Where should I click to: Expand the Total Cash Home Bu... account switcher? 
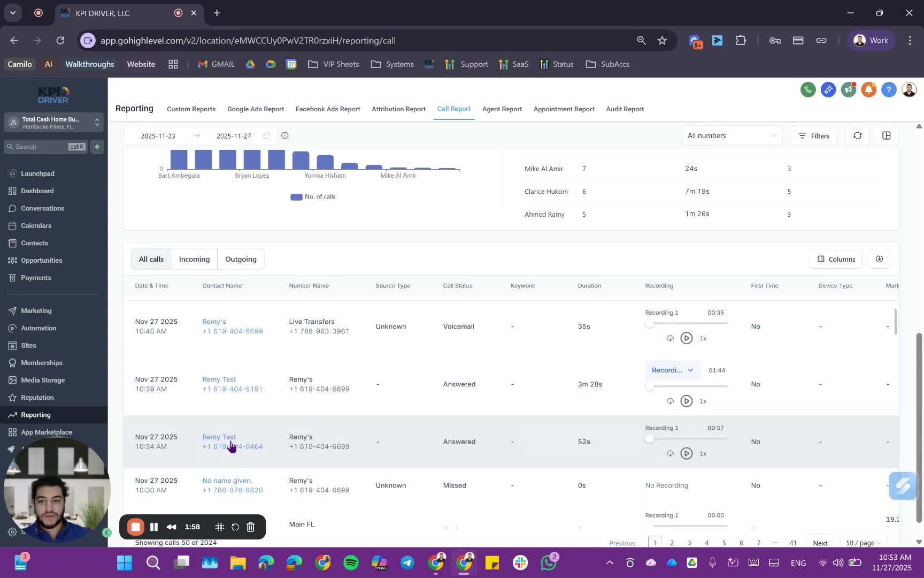(x=53, y=123)
